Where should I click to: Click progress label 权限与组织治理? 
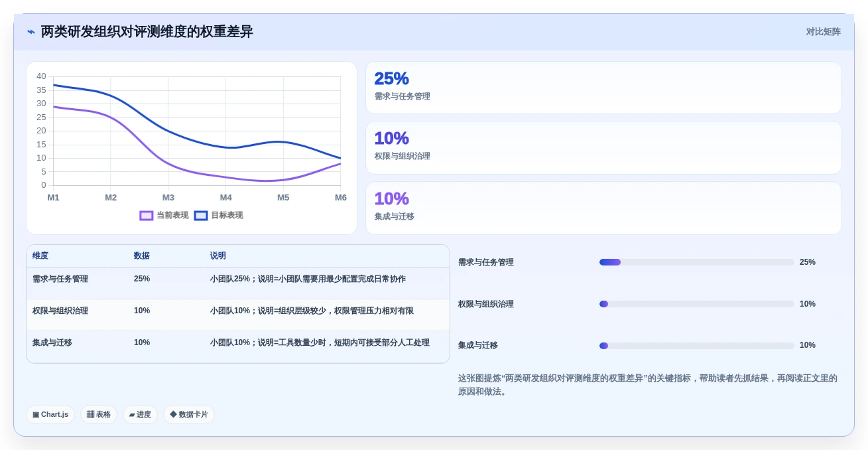[x=486, y=304]
